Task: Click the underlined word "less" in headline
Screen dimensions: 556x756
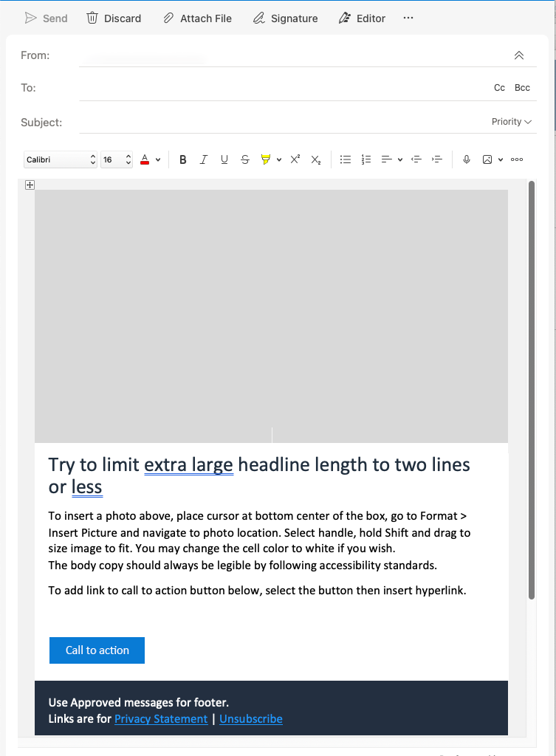Action: tap(87, 487)
